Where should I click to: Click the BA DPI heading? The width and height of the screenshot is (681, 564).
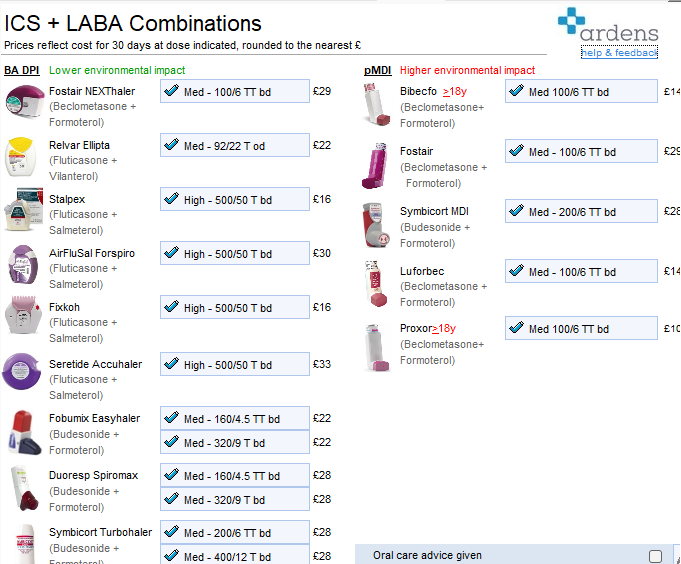(23, 71)
